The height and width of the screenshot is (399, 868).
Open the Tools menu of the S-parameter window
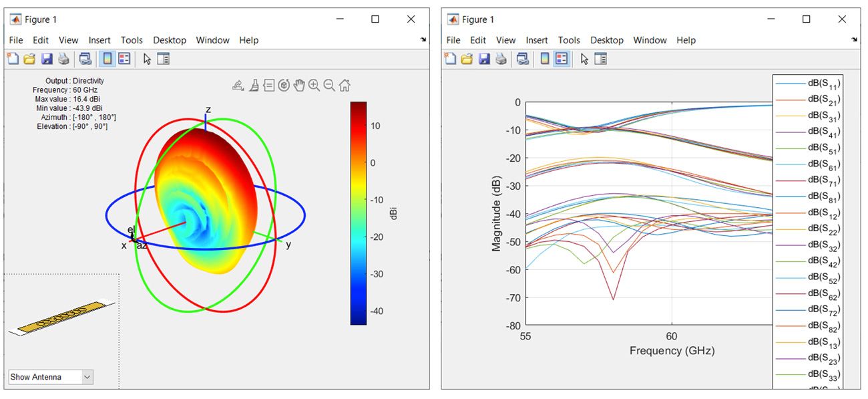[569, 40]
